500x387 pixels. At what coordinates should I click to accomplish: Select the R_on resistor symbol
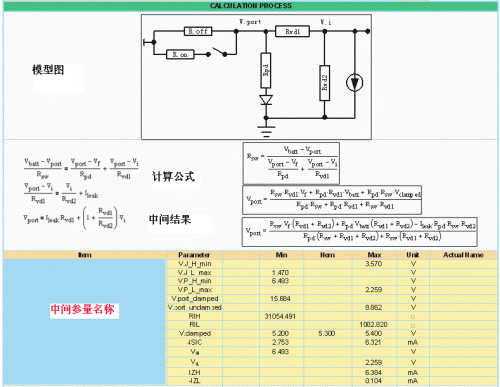180,54
